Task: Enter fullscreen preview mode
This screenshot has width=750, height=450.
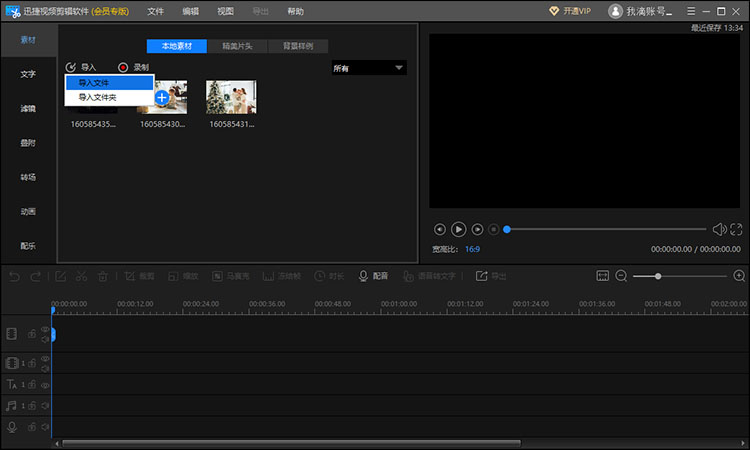Action: [x=736, y=230]
